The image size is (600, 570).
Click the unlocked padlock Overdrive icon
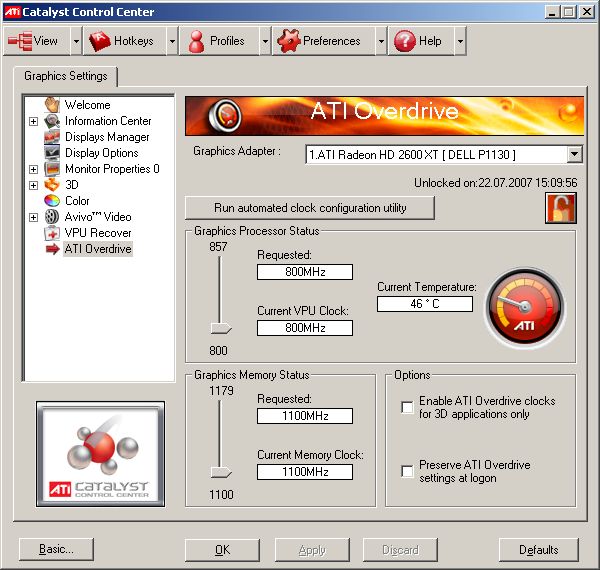pos(561,208)
